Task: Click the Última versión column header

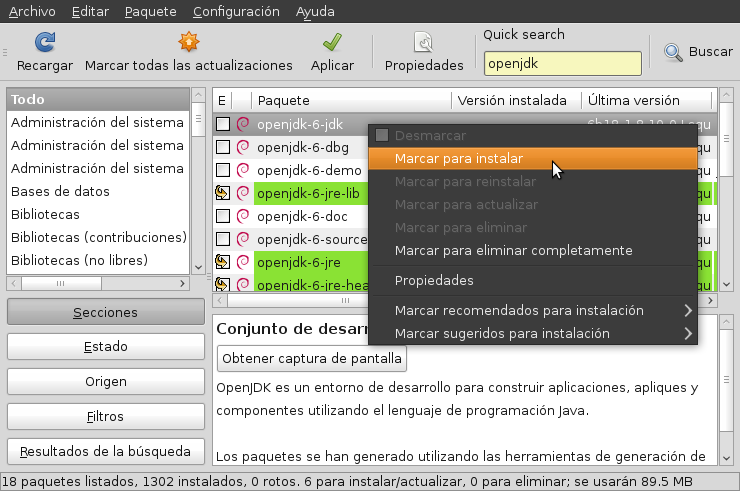Action: (x=647, y=100)
